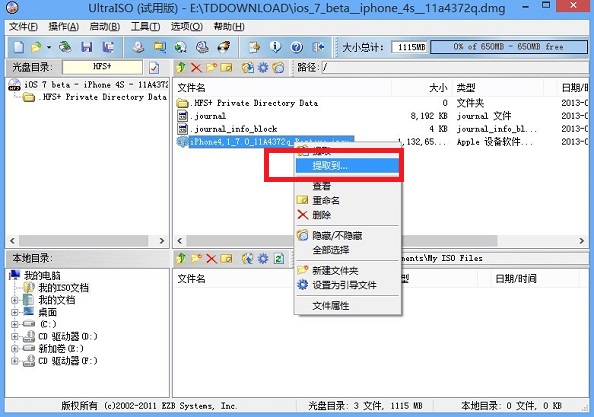Click the Open file toolbar icon
Image resolution: width=594 pixels, height=417 pixels.
[x=36, y=47]
